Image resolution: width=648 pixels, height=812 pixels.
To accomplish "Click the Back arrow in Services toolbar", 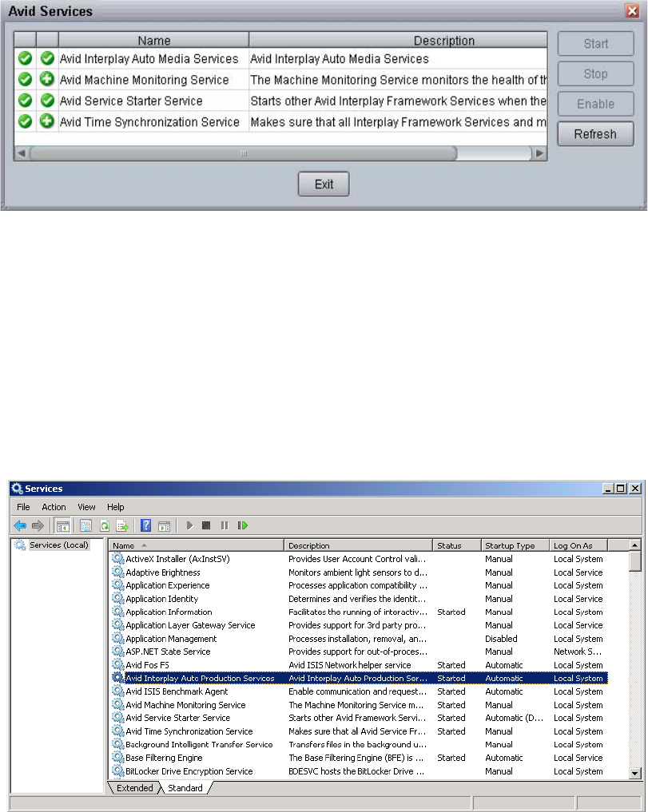I will 20,525.
